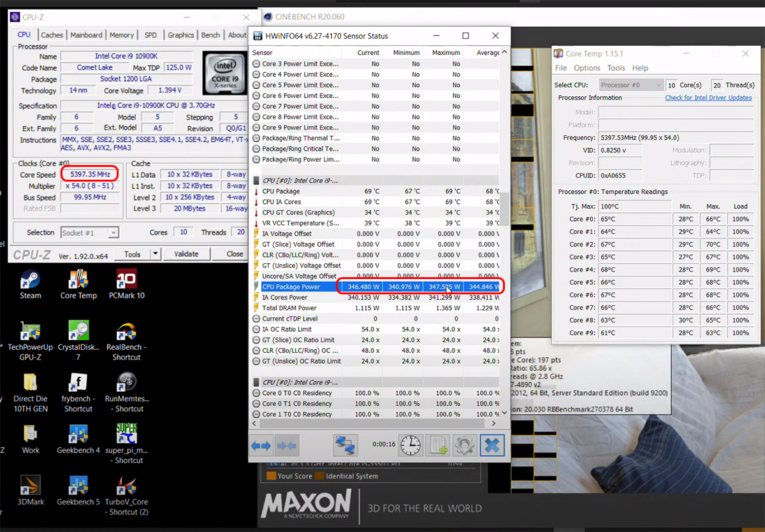Switch to the CPU tab in CPU-Z
This screenshot has width=765, height=532.
pos(24,35)
